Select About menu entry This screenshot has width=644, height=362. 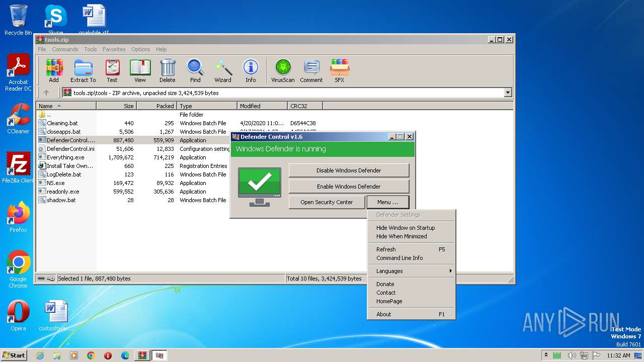(x=411, y=314)
